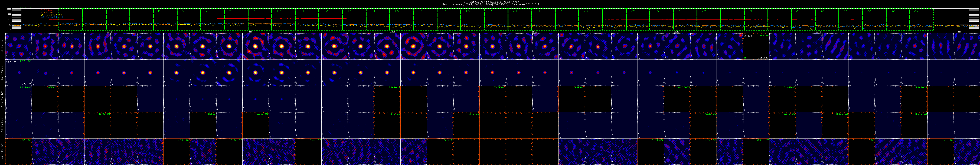This screenshot has width=980, height=165.
Task: Select interval box numbered 14
Action: point(378,19)
